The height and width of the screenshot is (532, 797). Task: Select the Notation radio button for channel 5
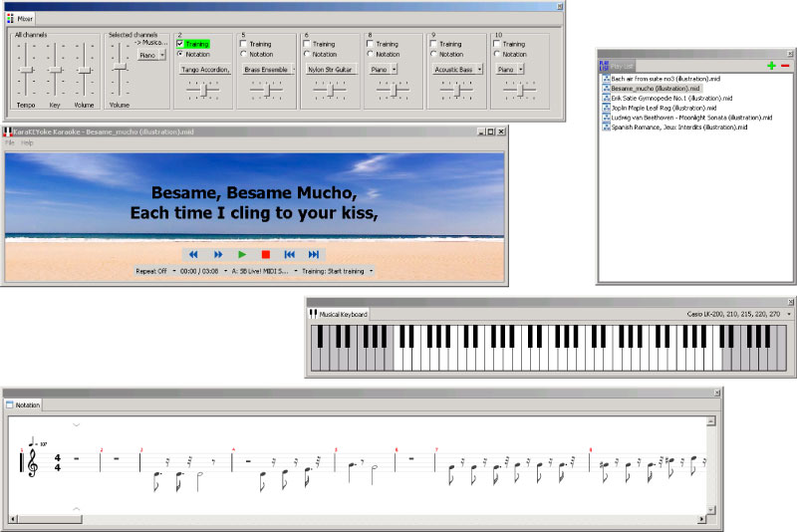tap(243, 54)
